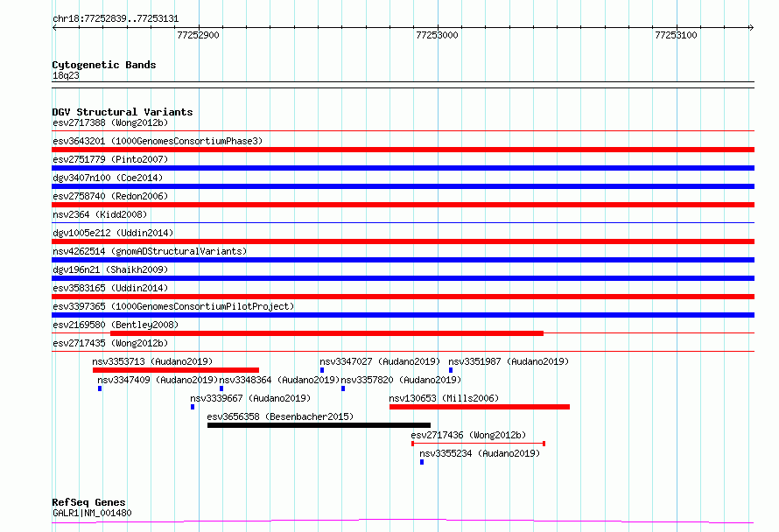Click the nsv3357820 (Audano2019) label
The image size is (779, 532).
[x=401, y=380]
